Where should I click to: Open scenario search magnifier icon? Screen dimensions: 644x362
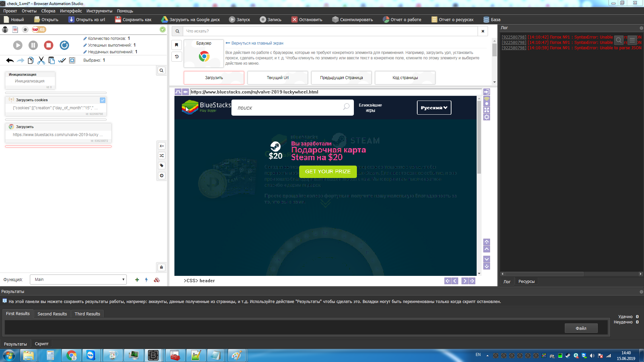[x=161, y=70]
